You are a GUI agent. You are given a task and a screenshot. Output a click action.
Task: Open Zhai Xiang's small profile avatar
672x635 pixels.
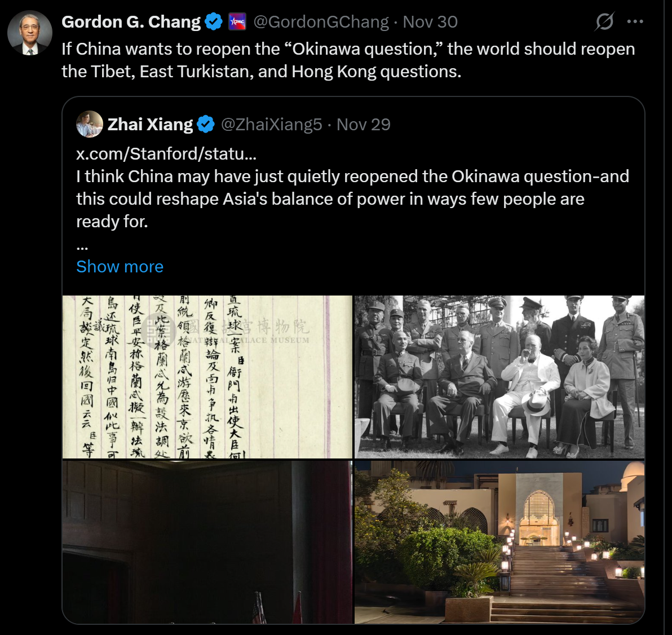coord(90,124)
